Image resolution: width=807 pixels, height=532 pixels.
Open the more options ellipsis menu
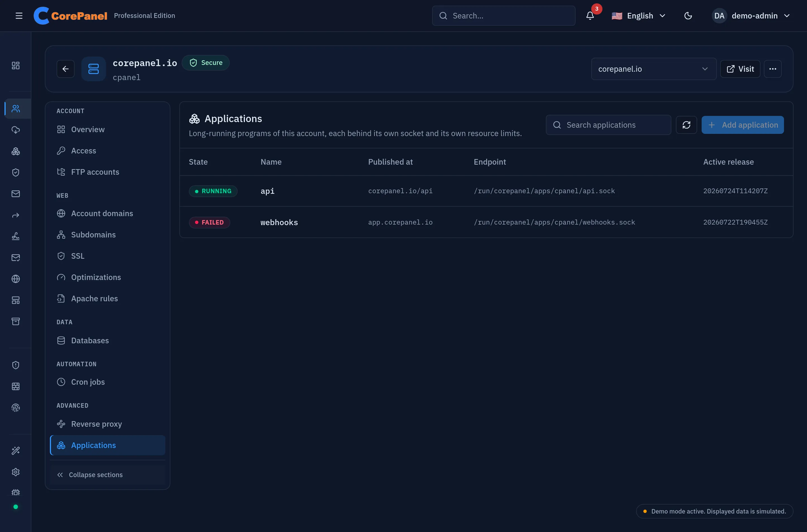773,69
